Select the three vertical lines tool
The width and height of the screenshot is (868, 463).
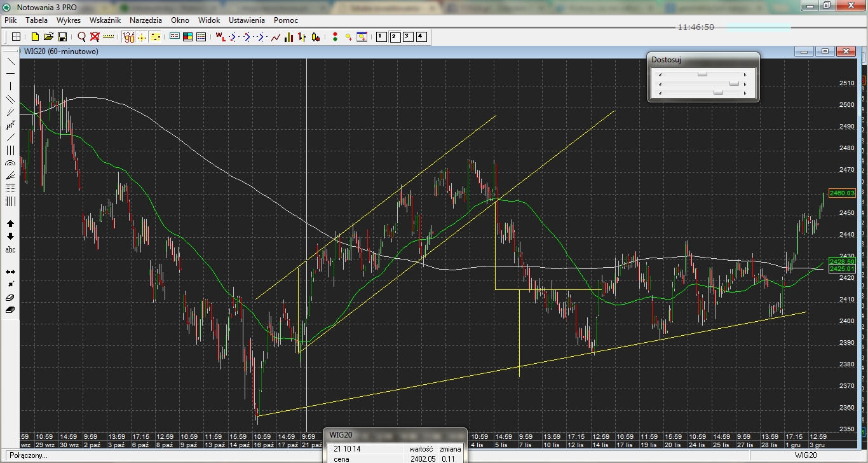pos(10,150)
